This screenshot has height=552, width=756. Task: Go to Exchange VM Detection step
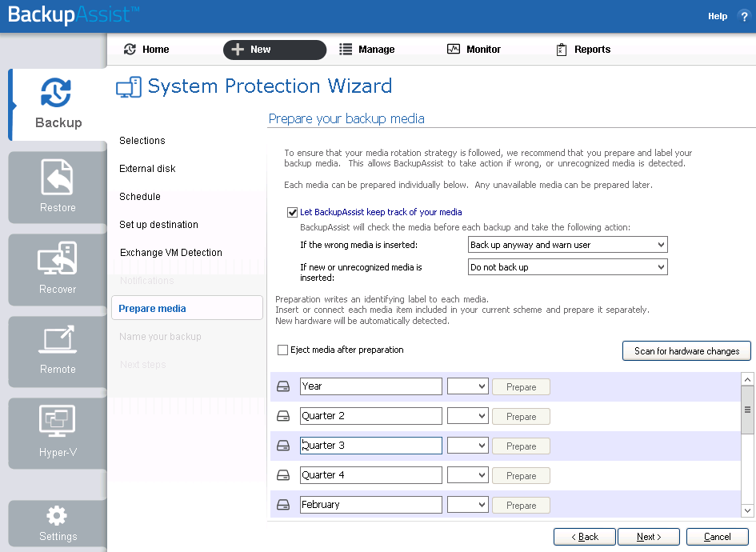coord(170,253)
